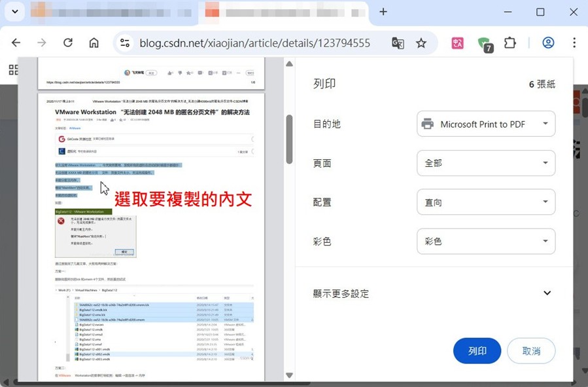588x387 pixels.
Task: Click the pink translation extension icon
Action: (x=458, y=43)
